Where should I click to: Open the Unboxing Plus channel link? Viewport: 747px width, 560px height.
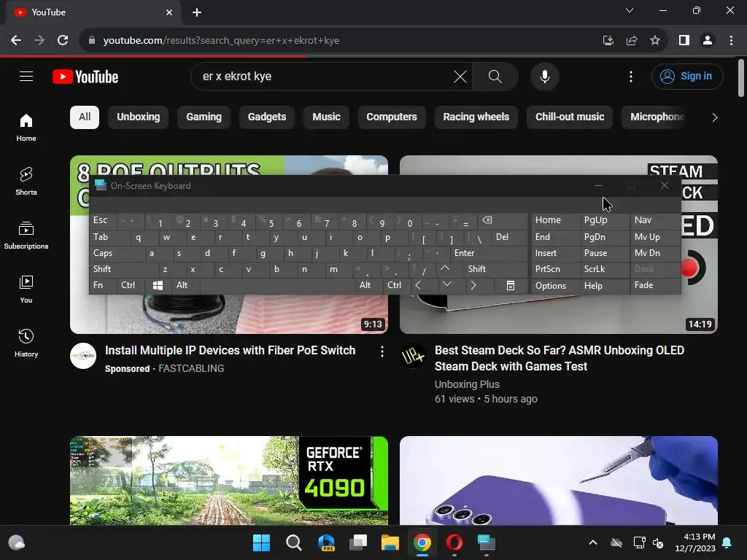tap(467, 384)
